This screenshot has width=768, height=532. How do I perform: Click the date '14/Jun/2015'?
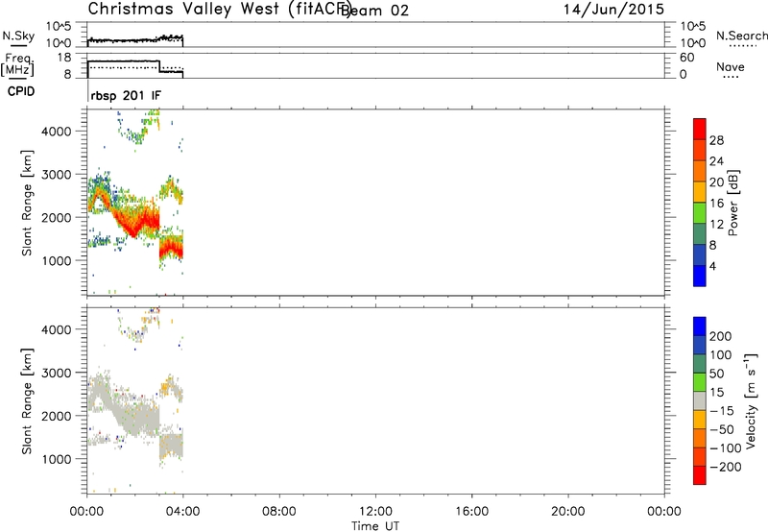613,10
